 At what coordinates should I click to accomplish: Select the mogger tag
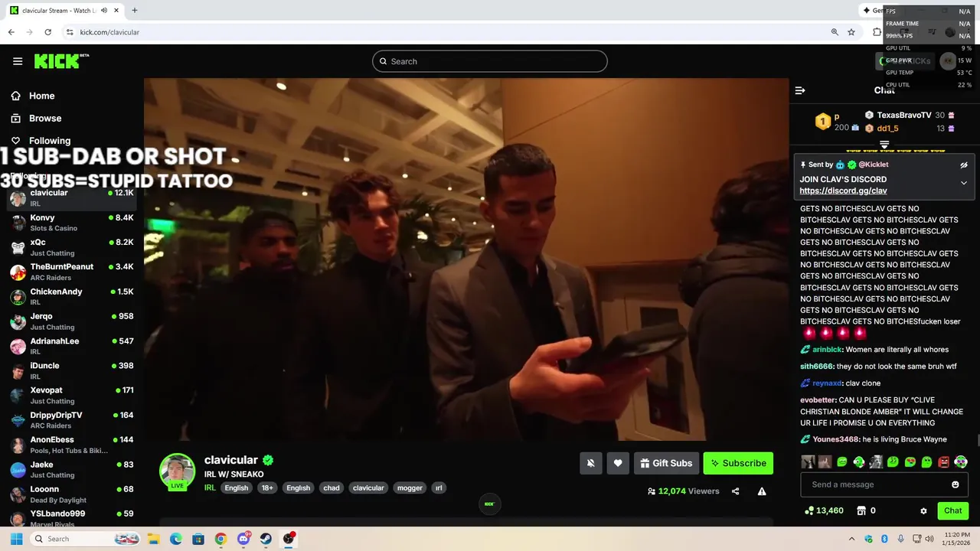(410, 487)
